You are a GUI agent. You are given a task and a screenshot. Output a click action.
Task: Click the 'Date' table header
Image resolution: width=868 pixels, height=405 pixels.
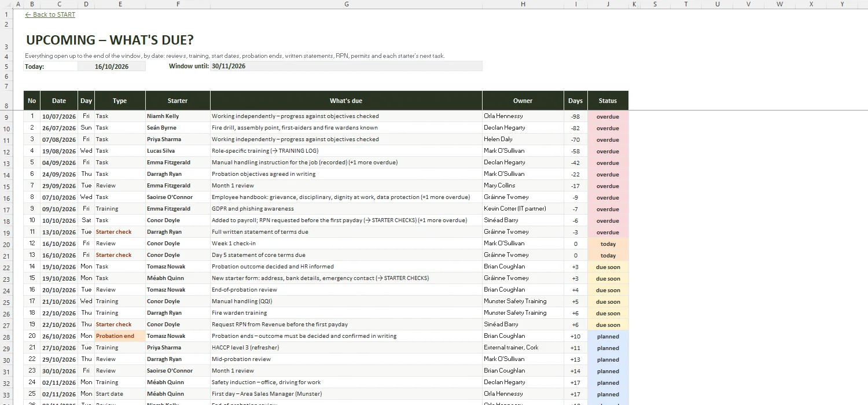59,101
